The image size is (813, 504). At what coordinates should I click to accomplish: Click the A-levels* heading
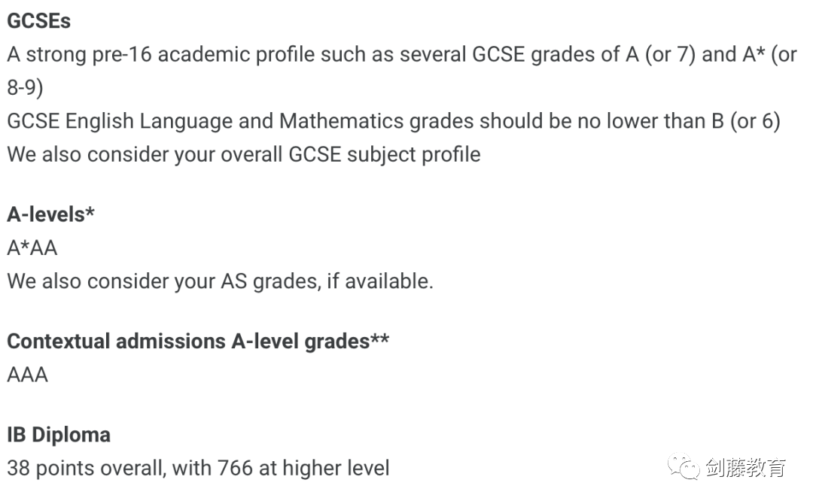[x=50, y=214]
